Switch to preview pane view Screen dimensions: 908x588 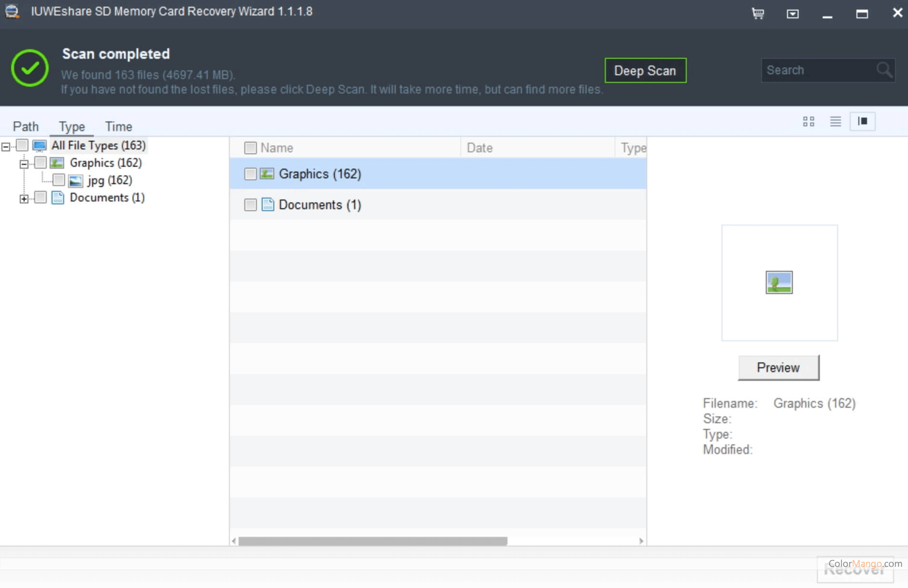click(863, 121)
